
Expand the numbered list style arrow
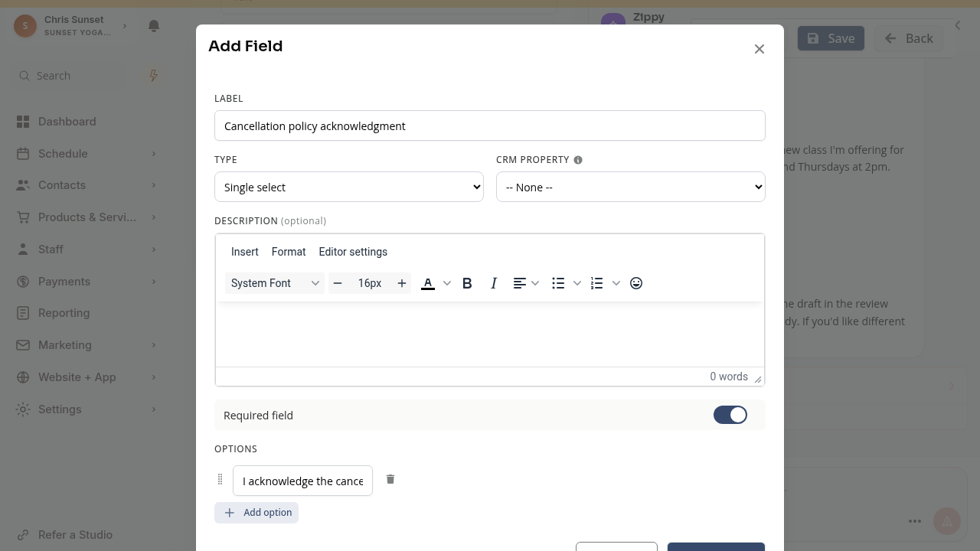coord(616,283)
